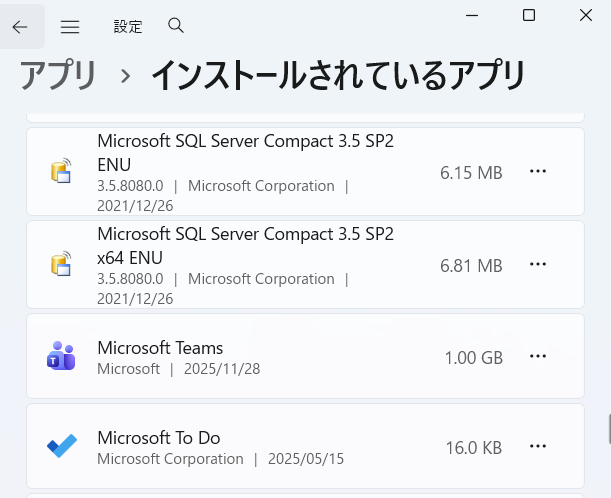Click the インストールされているアプリ breadcrumb heading
This screenshot has width=611, height=498.
point(337,76)
